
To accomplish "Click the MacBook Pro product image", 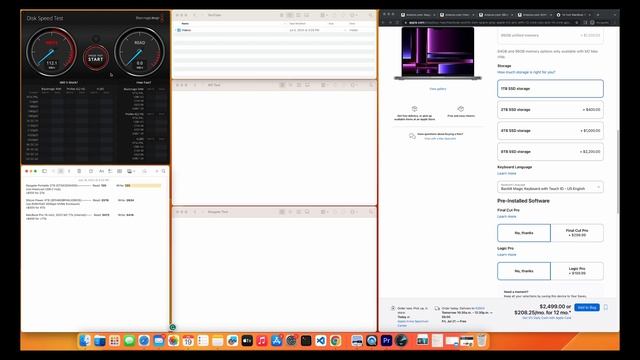I will pyautogui.click(x=438, y=53).
